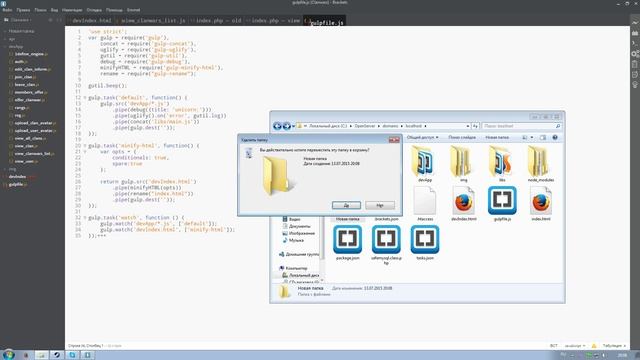Click the Explorer back arrow button
640x360 pixels.
click(x=277, y=126)
